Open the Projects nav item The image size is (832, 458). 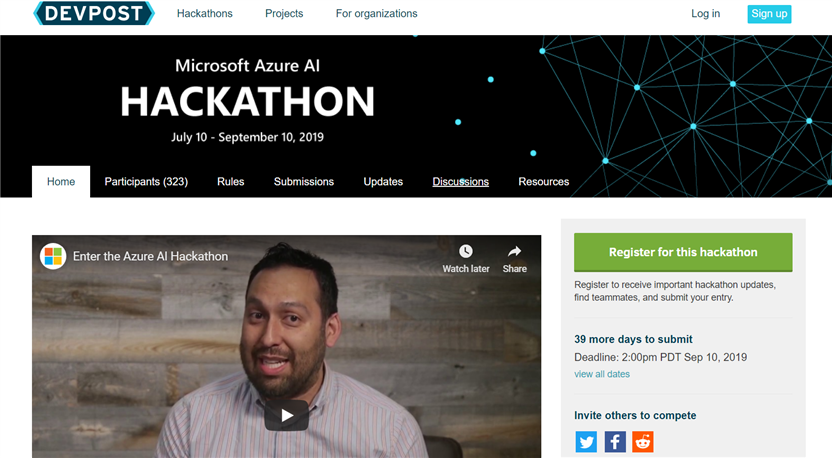point(284,14)
